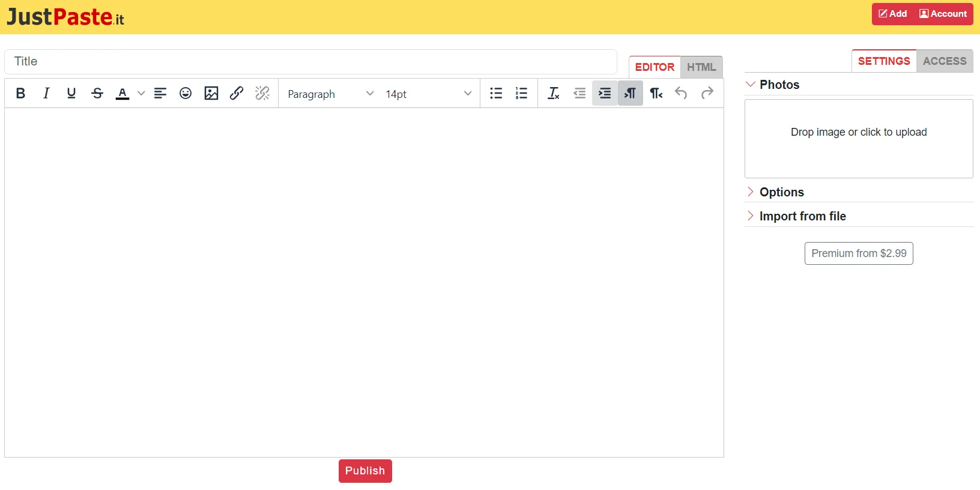
Task: Switch to the HTML tab
Action: [x=701, y=67]
